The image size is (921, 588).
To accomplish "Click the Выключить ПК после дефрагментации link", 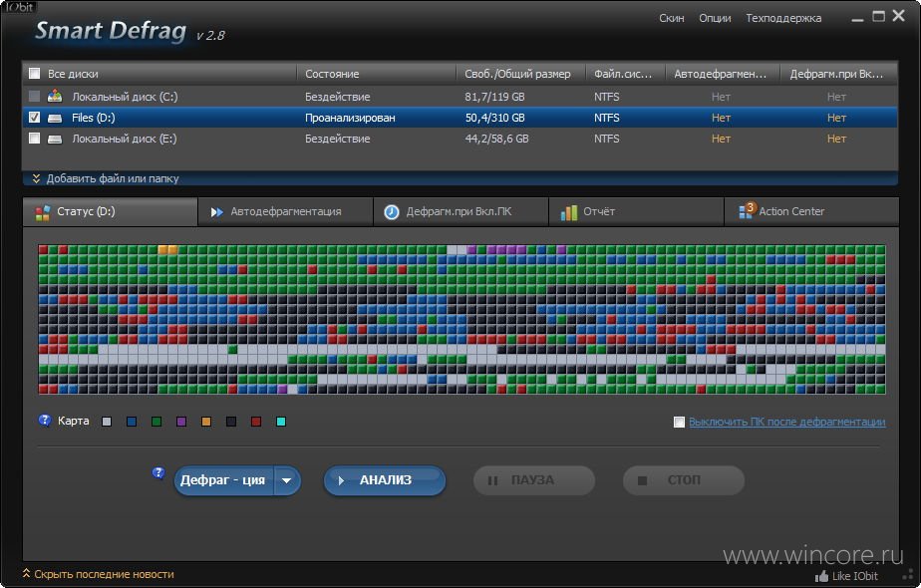I will 787,422.
